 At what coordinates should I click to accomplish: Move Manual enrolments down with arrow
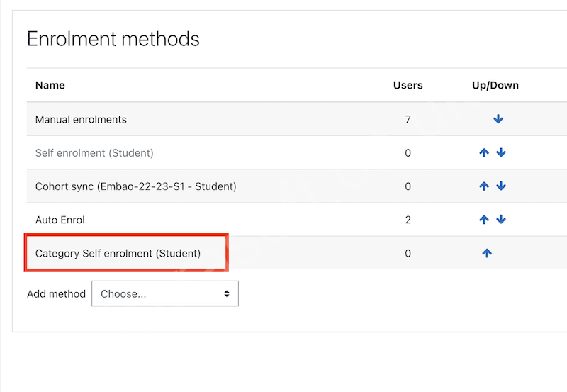(498, 119)
